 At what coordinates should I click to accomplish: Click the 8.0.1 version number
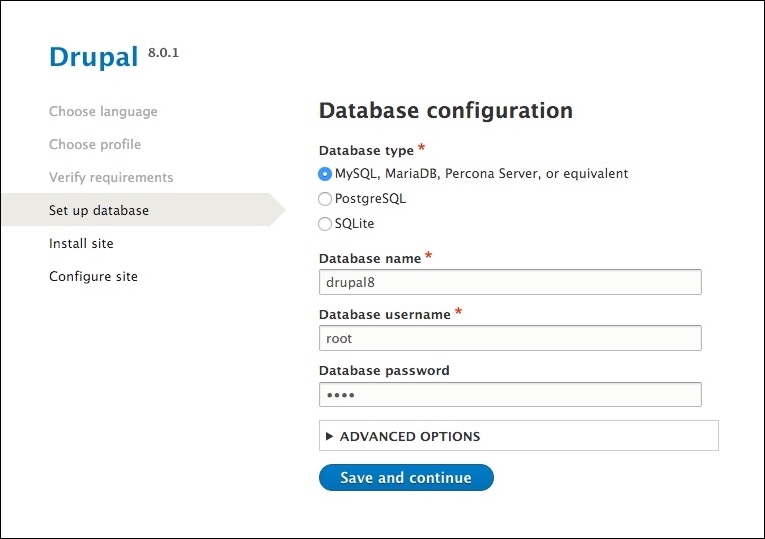coord(163,53)
